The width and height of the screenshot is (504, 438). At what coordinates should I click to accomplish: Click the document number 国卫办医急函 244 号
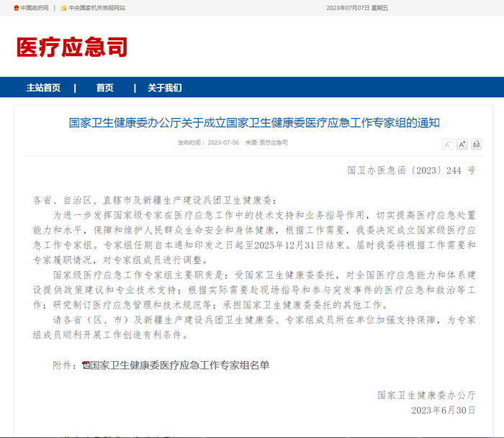pos(411,170)
